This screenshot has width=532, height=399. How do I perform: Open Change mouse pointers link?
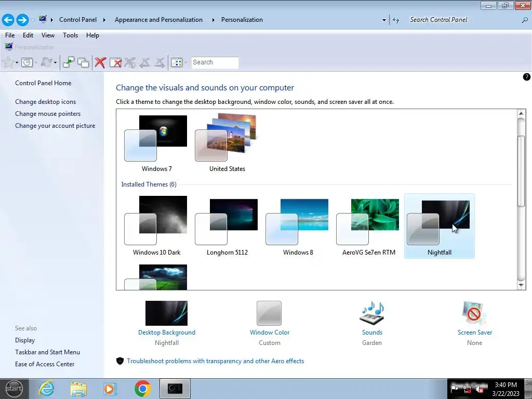point(48,114)
